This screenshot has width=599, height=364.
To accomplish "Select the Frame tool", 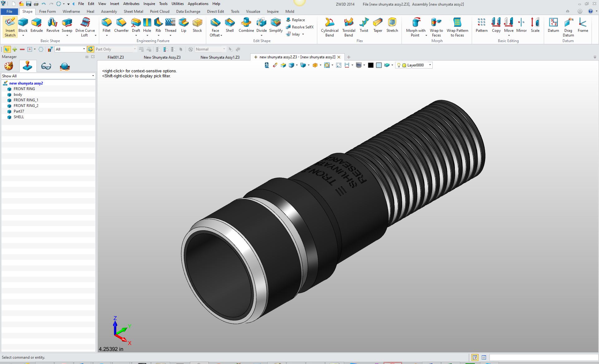I will 583,25.
